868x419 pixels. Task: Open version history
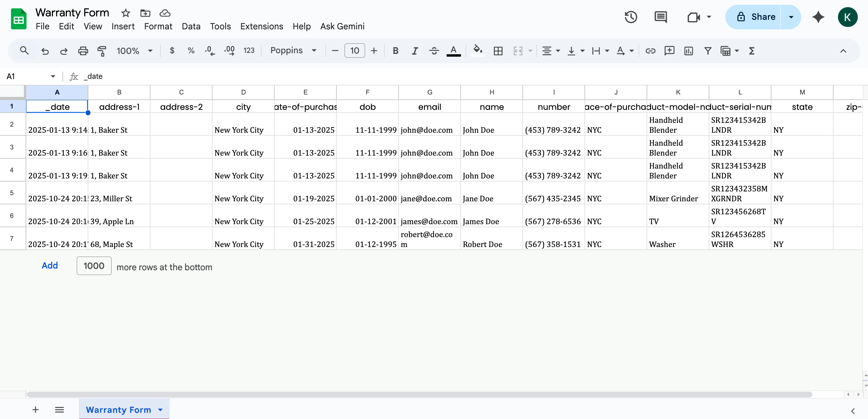(x=631, y=17)
